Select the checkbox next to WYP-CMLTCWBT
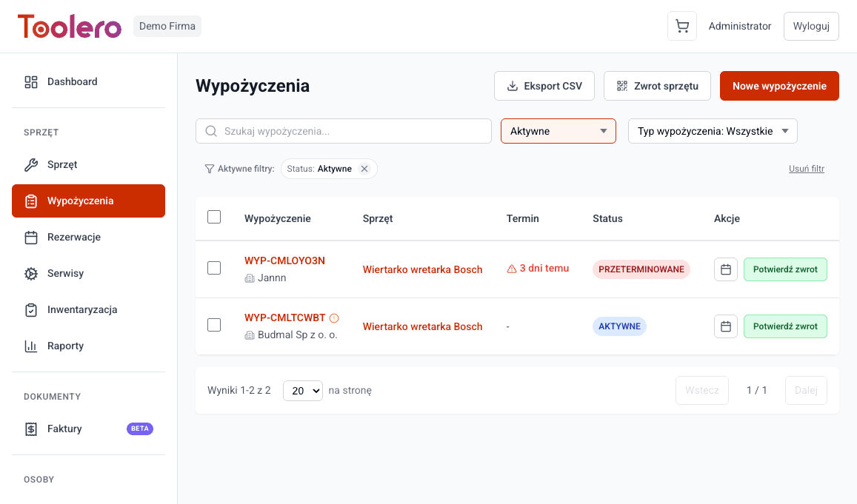Viewport: 857px width, 504px height. (x=214, y=325)
